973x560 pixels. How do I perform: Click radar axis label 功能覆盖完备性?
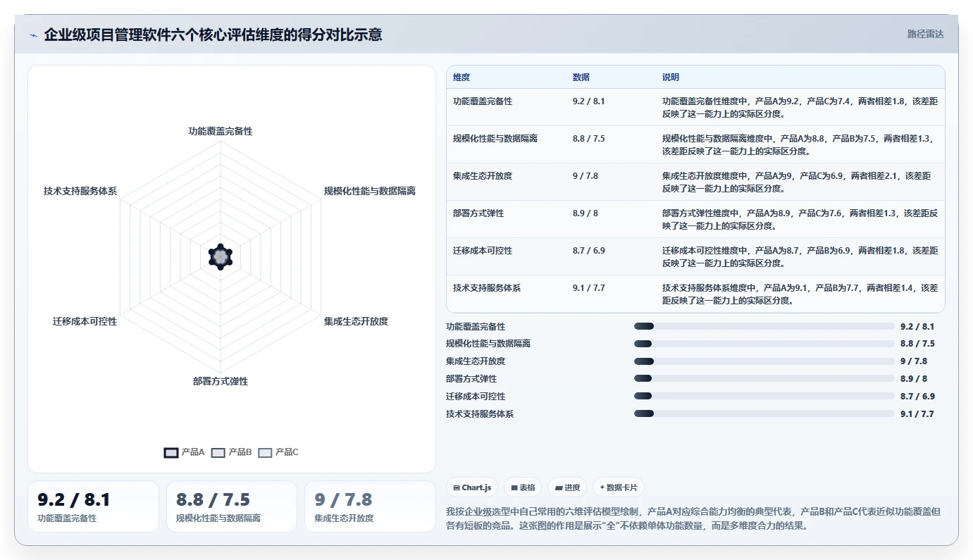(221, 131)
